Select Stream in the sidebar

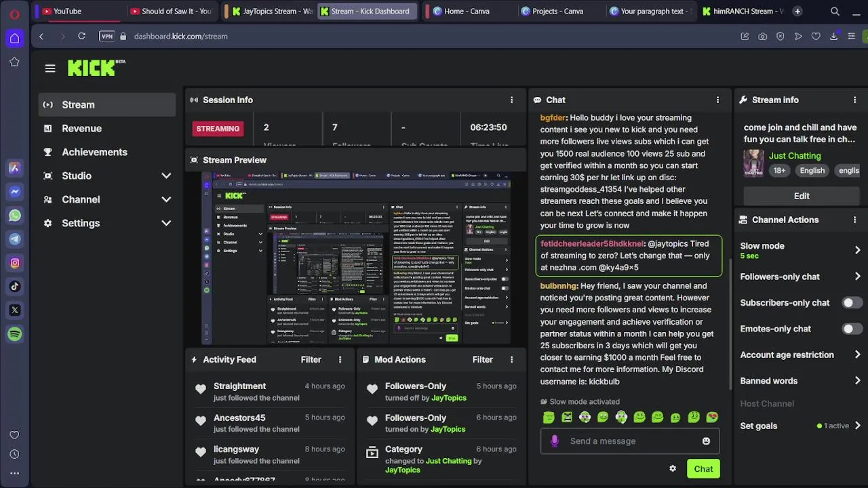[x=107, y=104]
